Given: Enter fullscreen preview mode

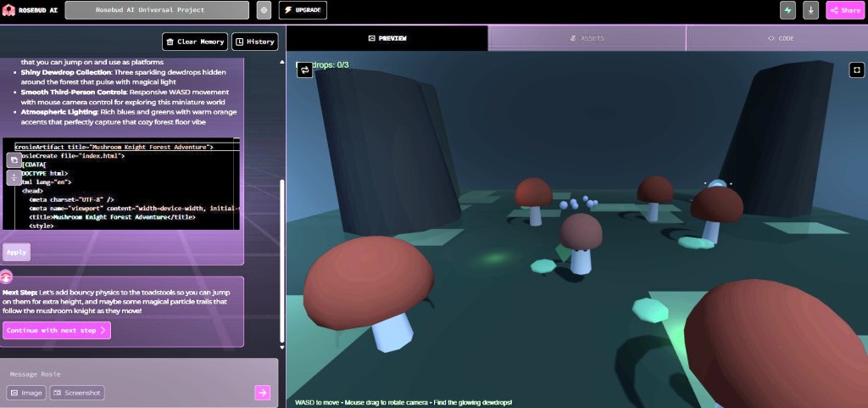Looking at the screenshot, I should click(855, 70).
